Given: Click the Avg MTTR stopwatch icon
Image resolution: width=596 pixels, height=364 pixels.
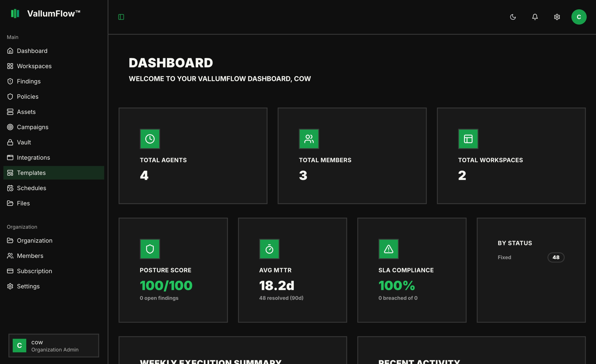Looking at the screenshot, I should pos(269,249).
